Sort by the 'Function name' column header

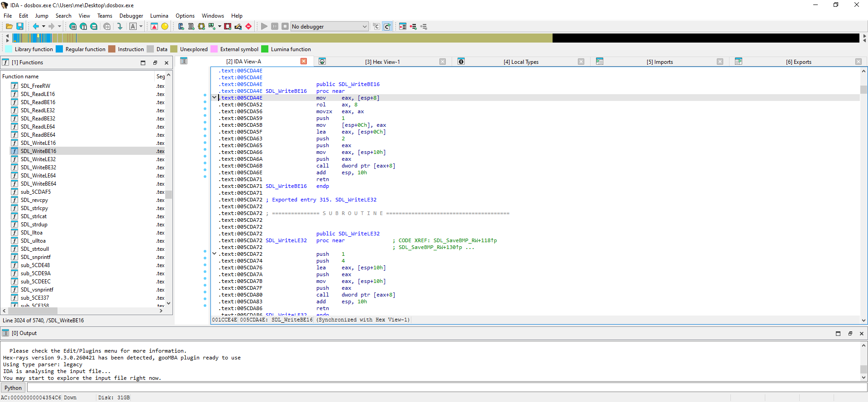[x=78, y=76]
